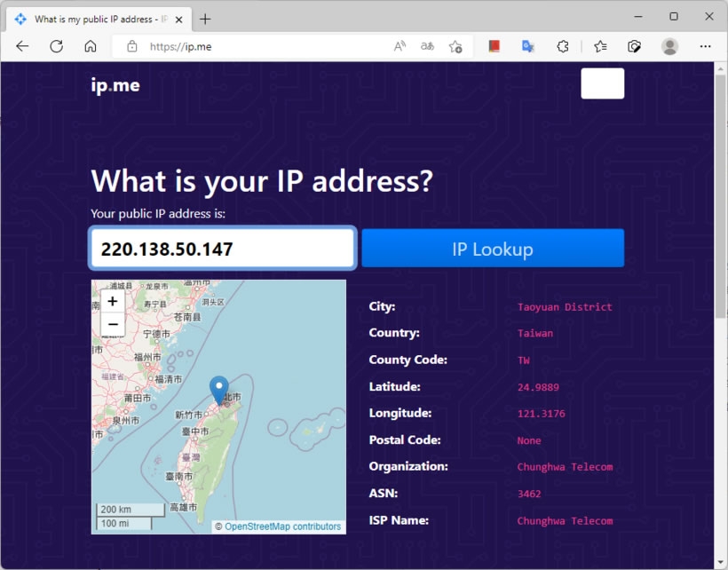Add this page to favorites
Screen dimensions: 728x570
pos(455,47)
